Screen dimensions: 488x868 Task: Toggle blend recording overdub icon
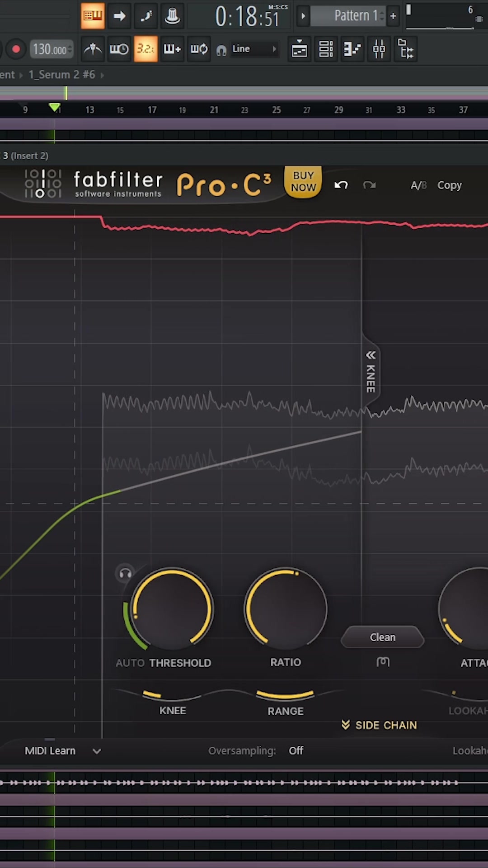(x=172, y=49)
